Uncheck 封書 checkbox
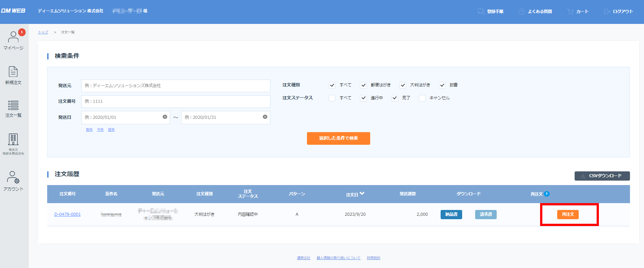Image resolution: width=644 pixels, height=268 pixels. pyautogui.click(x=442, y=85)
